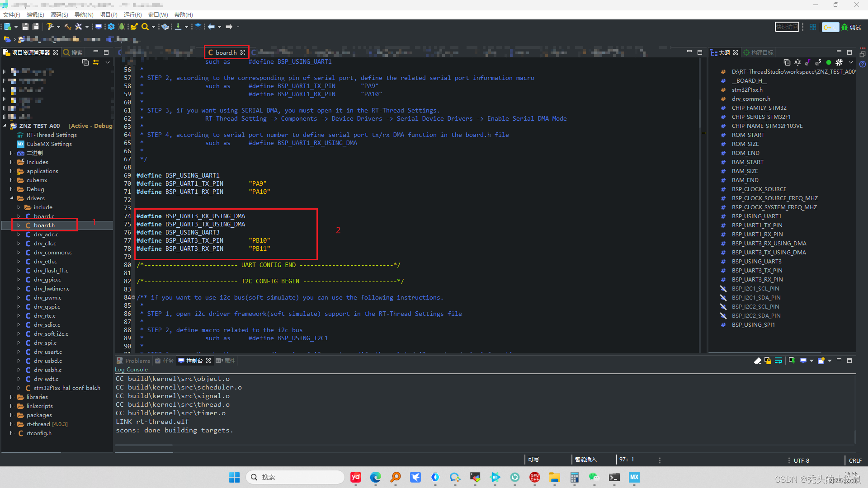868x488 pixels.
Task: Toggle word wrap in console
Action: [x=778, y=361]
